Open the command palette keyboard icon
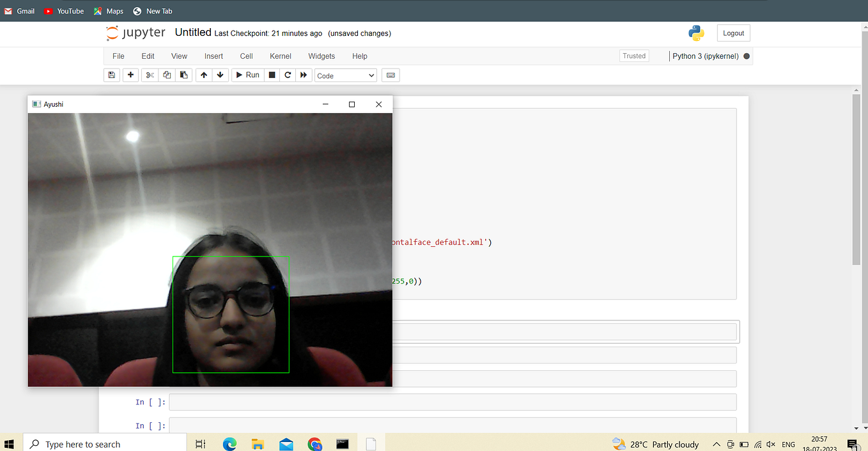 (x=391, y=75)
